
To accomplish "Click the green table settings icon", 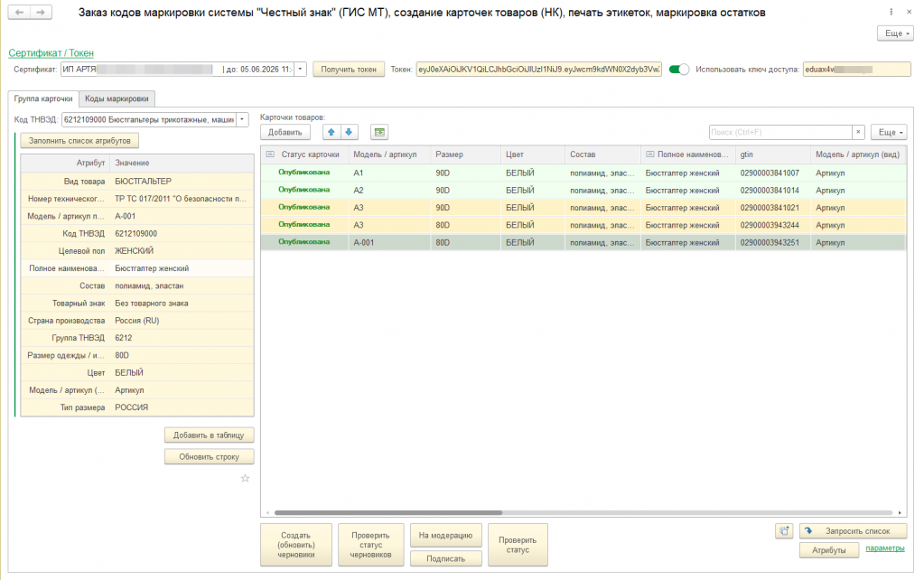I will 379,132.
